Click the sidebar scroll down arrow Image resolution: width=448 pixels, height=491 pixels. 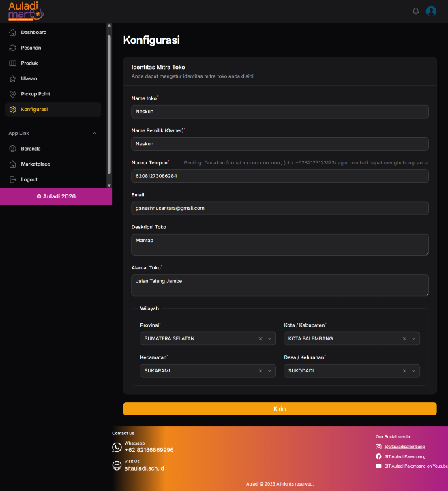point(109,185)
